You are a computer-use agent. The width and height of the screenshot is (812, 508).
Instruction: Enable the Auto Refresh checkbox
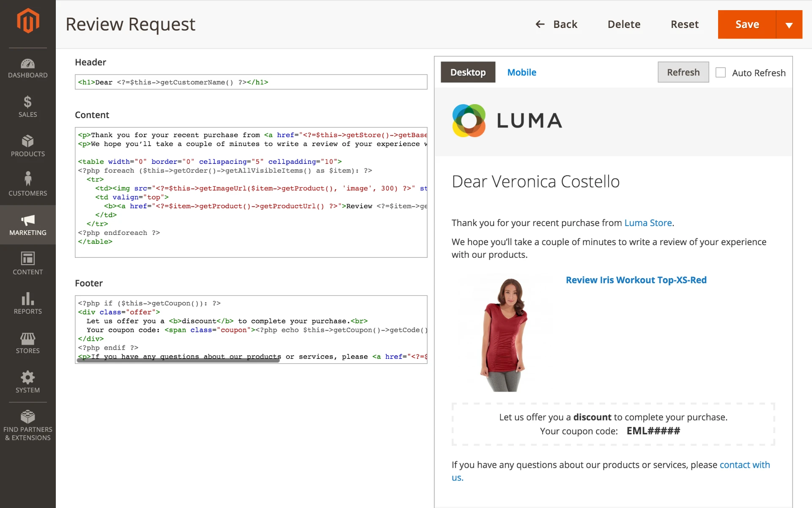click(x=721, y=72)
